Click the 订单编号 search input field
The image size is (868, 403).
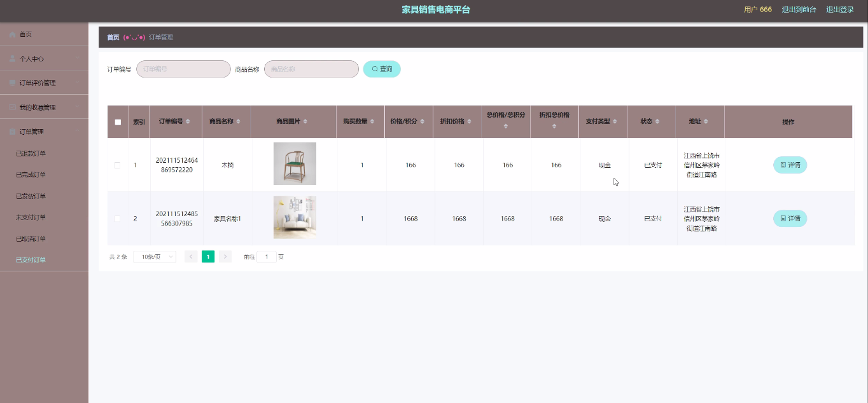183,69
